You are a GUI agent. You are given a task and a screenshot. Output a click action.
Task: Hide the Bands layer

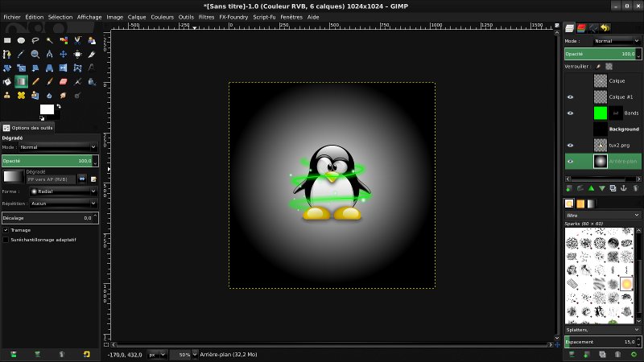pyautogui.click(x=570, y=113)
